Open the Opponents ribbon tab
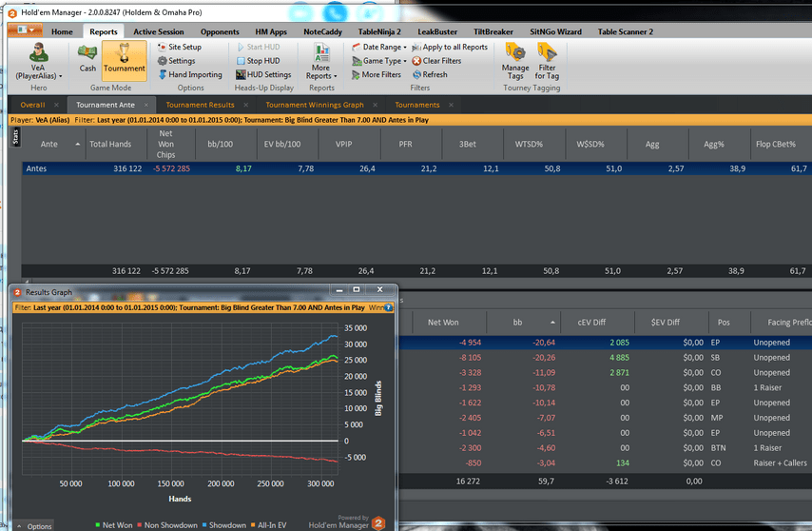The width and height of the screenshot is (812, 531). point(220,31)
